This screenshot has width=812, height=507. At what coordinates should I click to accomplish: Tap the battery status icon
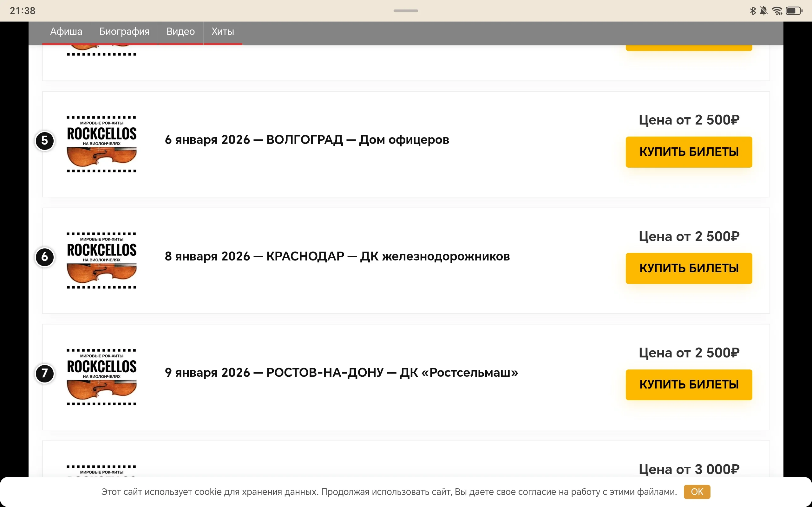click(794, 11)
